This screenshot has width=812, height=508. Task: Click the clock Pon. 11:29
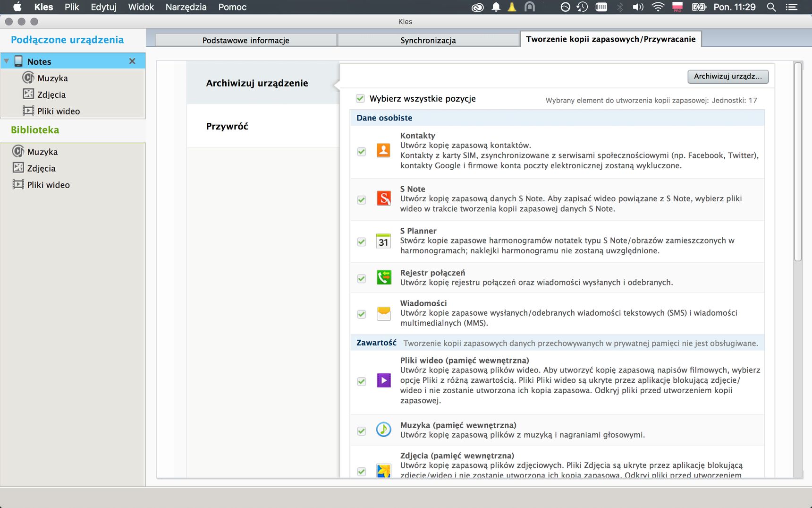(735, 7)
